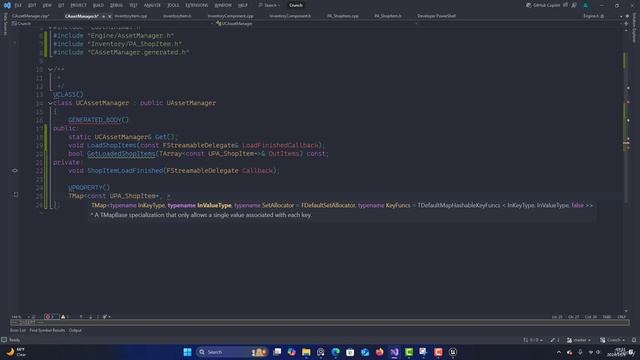Open the master branch selector

click(579, 340)
